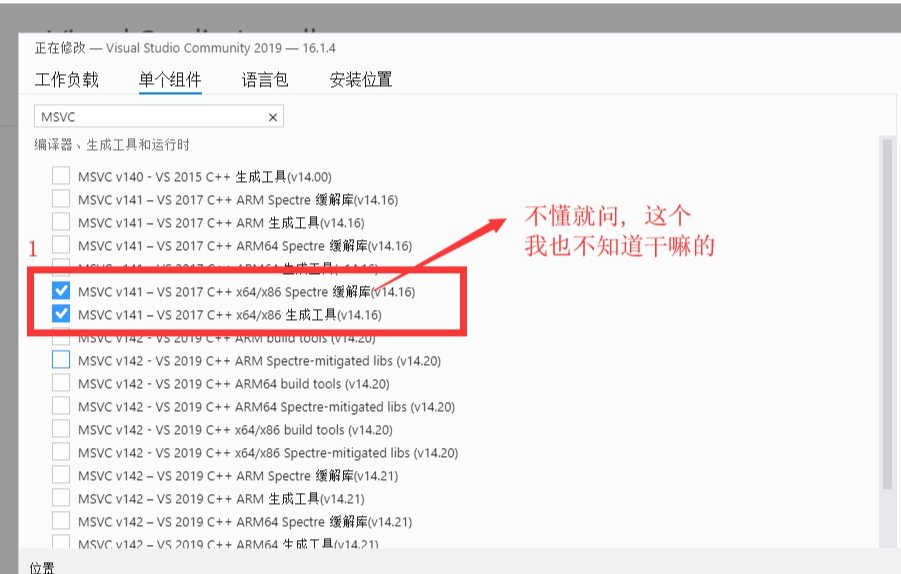
Task: Check MSVC v142 ARM Spectre-mitigated libs (v14.20)
Action: (61, 360)
